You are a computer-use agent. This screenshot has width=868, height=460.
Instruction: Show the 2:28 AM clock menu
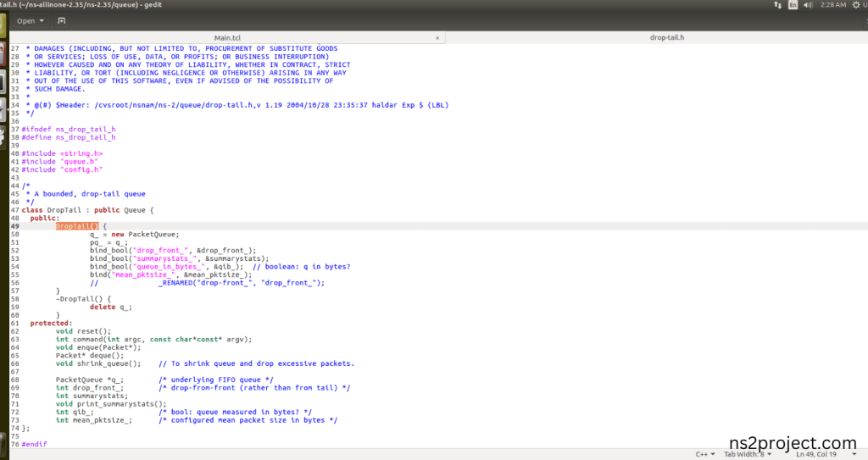click(833, 5)
